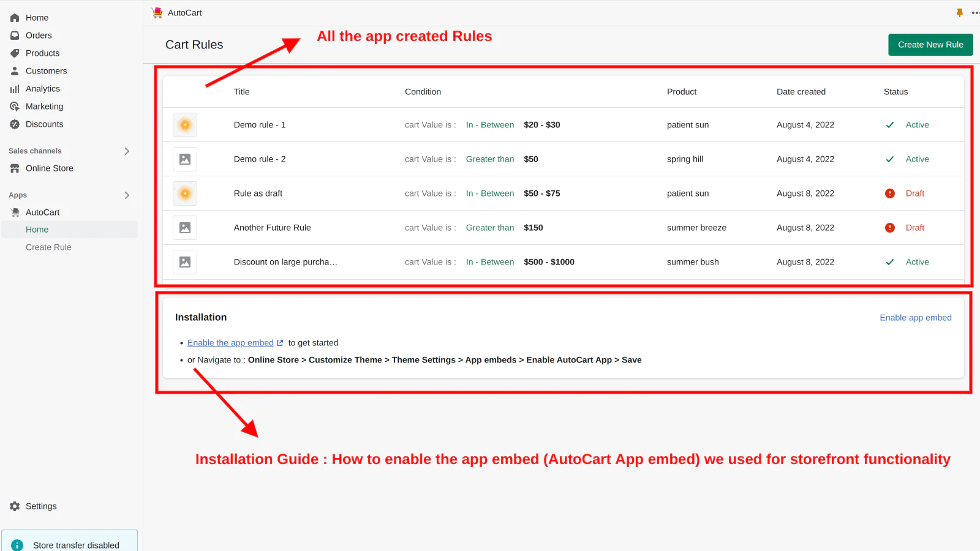Image resolution: width=980 pixels, height=551 pixels.
Task: Click the summer breeze product cell
Action: pyautogui.click(x=696, y=228)
